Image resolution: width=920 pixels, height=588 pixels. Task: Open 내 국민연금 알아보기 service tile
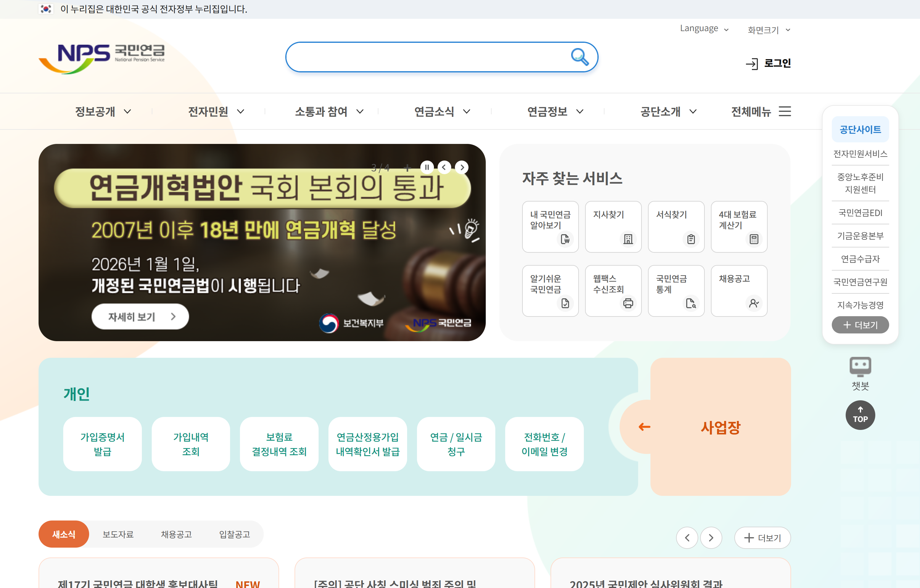point(550,227)
